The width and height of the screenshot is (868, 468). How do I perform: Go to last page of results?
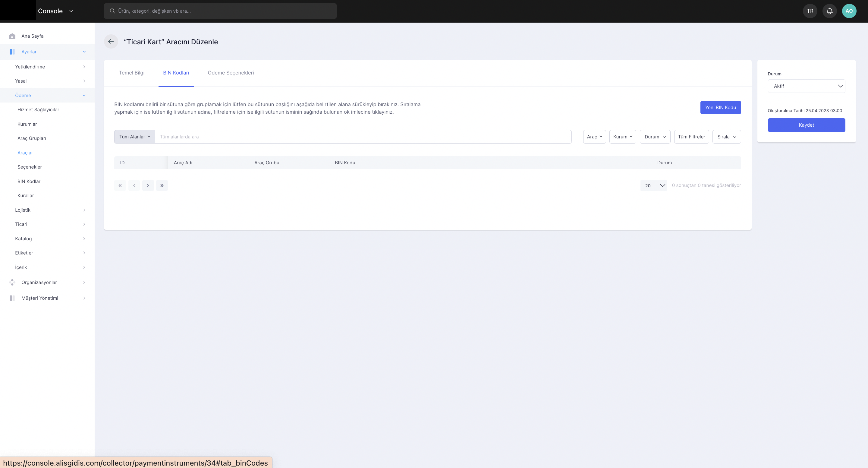(x=162, y=185)
